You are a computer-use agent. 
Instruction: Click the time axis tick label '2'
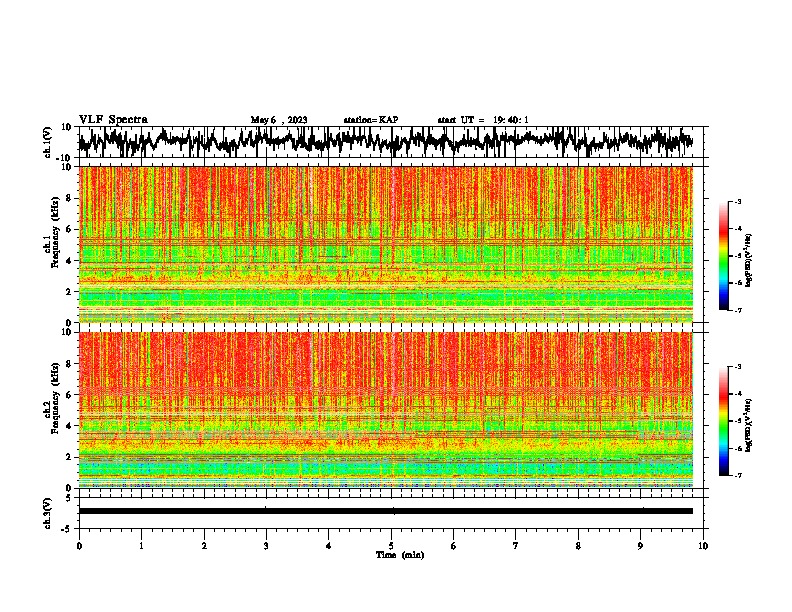(x=204, y=546)
